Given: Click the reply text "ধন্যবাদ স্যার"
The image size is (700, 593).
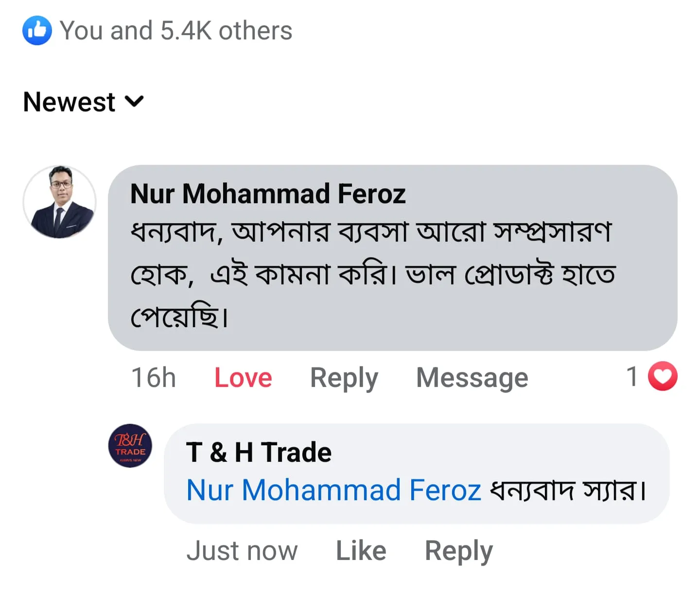Looking at the screenshot, I should click(567, 490).
